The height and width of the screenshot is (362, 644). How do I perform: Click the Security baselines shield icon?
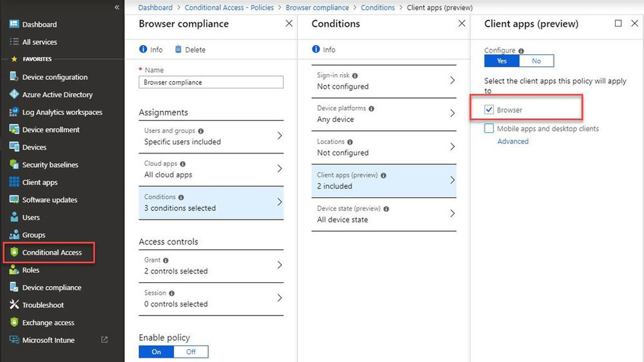click(14, 165)
